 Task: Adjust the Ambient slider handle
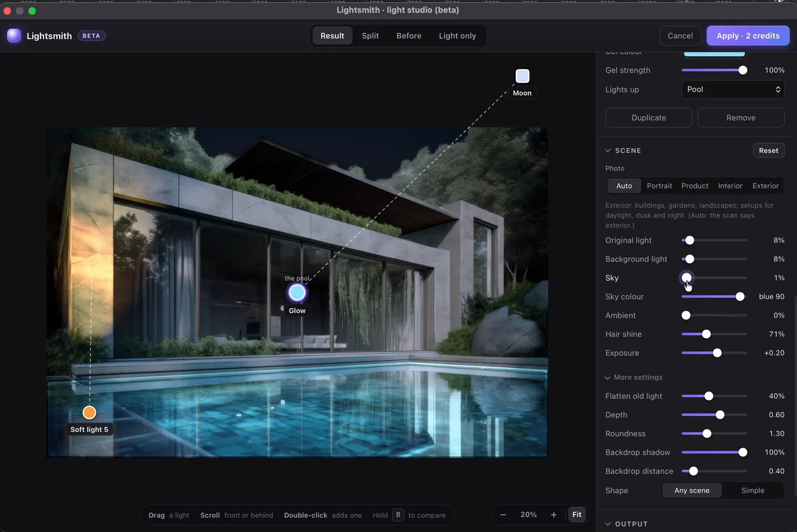(x=686, y=316)
